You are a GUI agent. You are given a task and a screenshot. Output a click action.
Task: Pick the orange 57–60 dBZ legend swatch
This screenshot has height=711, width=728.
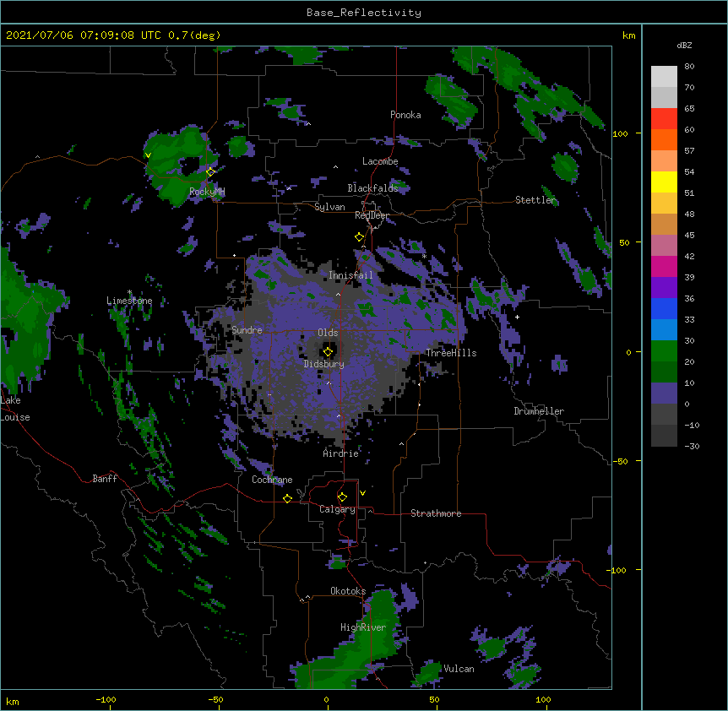click(664, 139)
